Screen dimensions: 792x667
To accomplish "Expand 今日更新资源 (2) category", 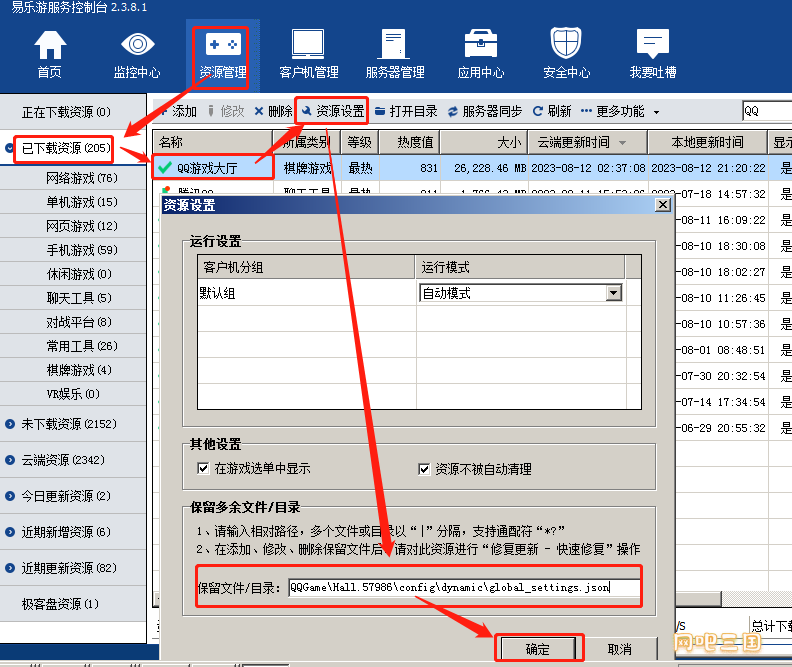I will point(9,496).
